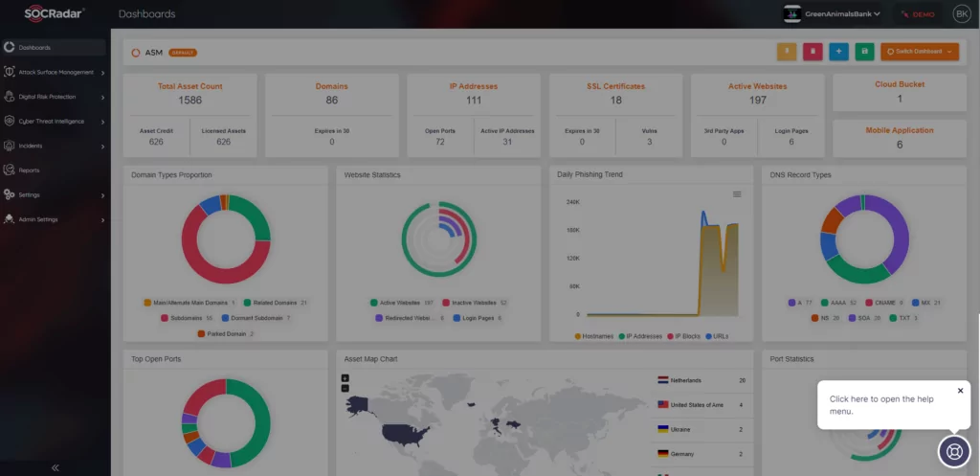Toggle TXT legend in DNS Record Types
Viewport: 980px width, 476px height.
click(903, 318)
